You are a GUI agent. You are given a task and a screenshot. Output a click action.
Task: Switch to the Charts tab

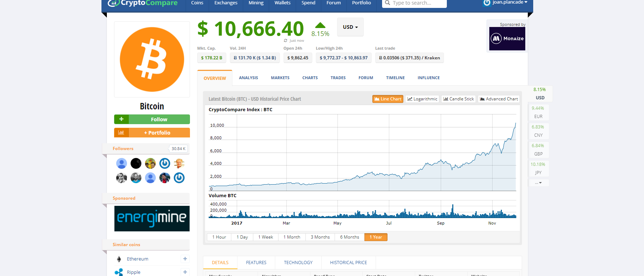point(310,78)
